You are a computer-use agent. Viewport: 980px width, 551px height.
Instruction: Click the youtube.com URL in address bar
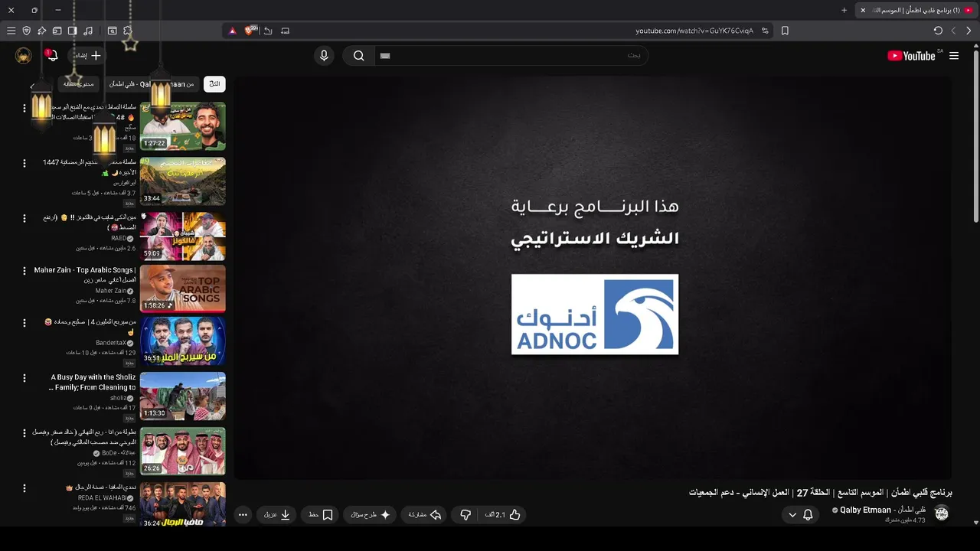694,31
